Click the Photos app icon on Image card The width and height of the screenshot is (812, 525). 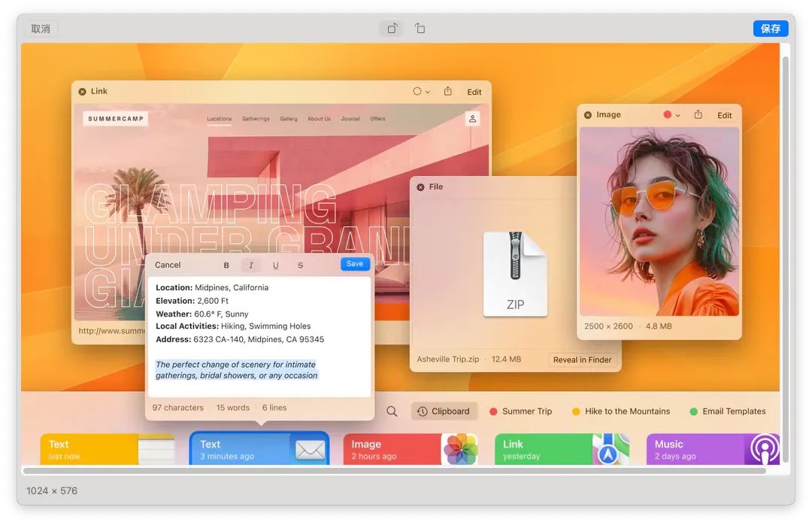click(x=460, y=449)
